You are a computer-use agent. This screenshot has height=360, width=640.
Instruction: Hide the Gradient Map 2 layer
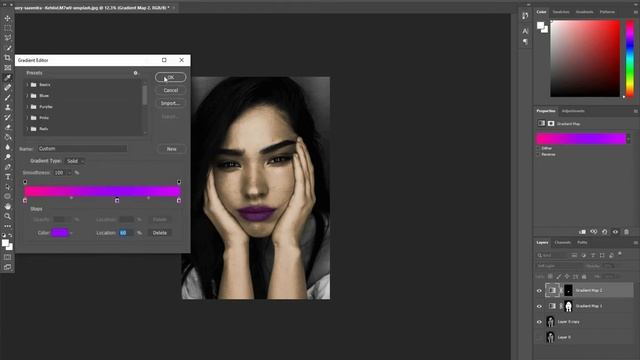(x=539, y=291)
